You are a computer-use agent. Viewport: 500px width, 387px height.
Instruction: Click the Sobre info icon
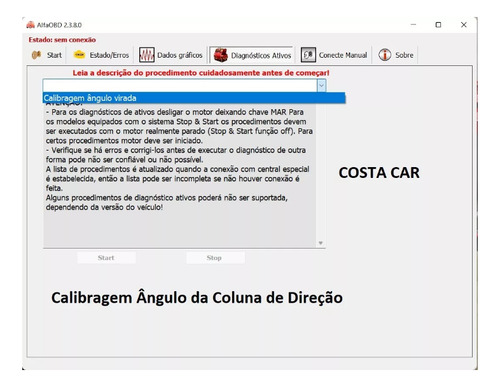click(385, 55)
